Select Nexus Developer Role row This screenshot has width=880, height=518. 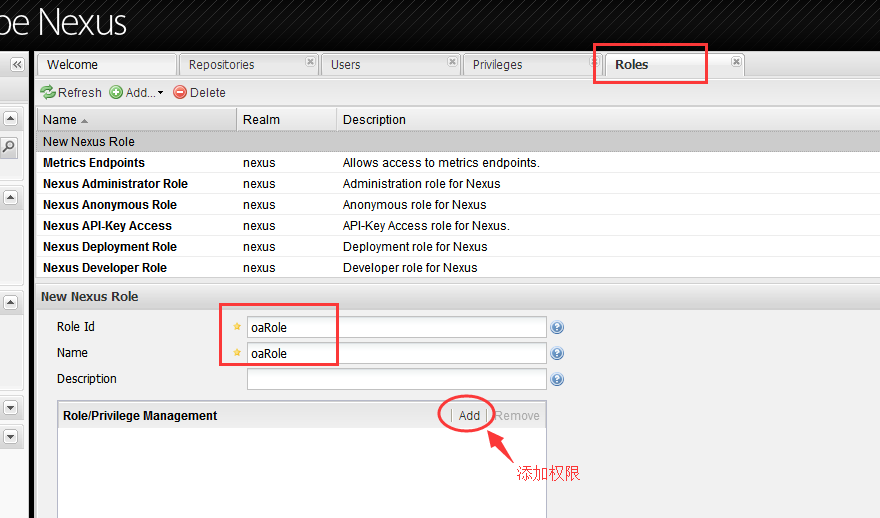(x=458, y=268)
